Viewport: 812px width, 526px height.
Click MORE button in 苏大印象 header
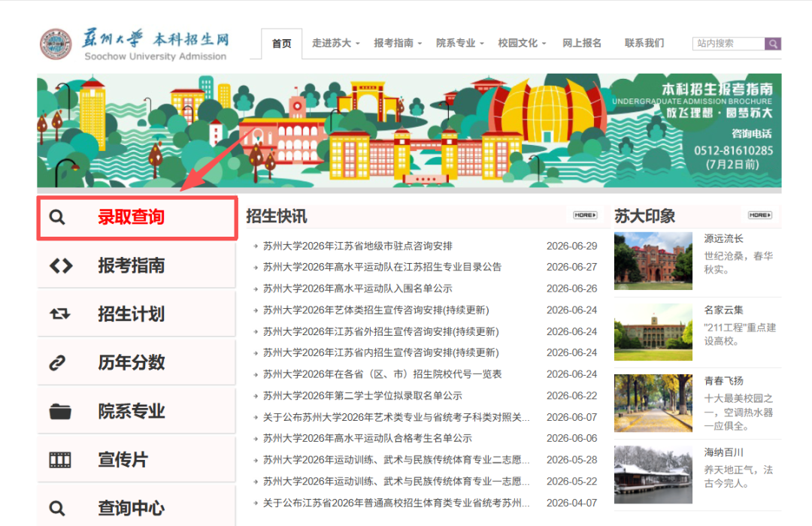(x=759, y=215)
